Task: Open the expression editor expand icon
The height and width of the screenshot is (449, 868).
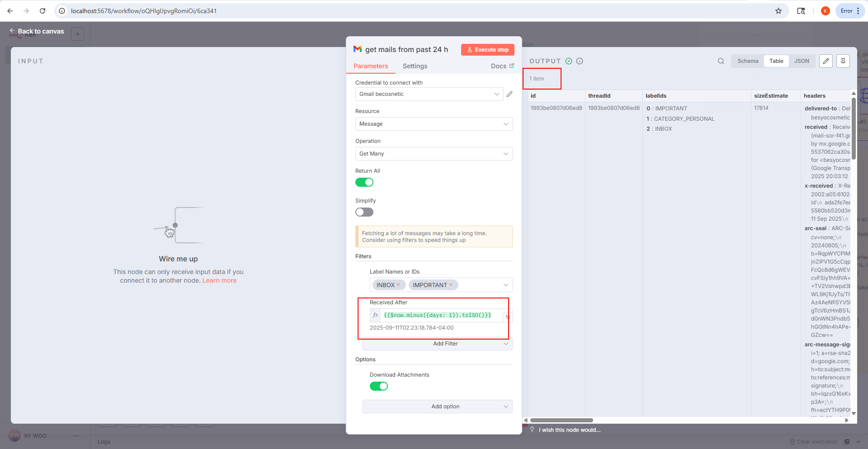Action: point(508,317)
